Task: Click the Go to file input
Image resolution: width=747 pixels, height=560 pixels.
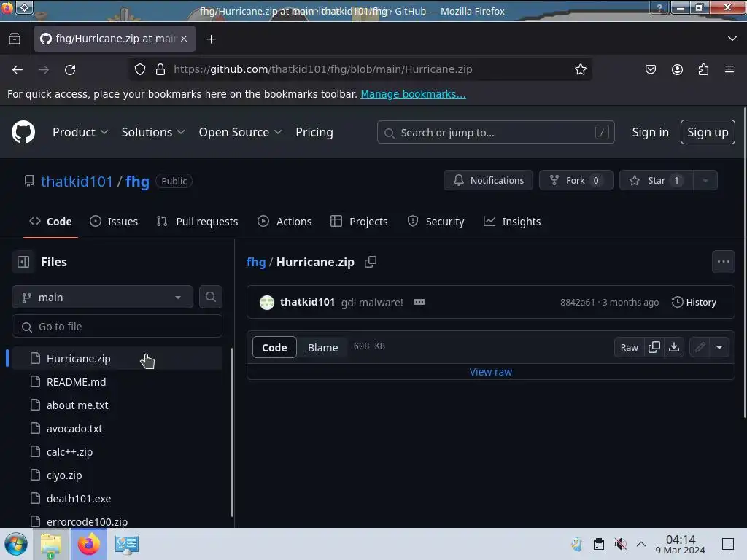Action: pos(117,326)
